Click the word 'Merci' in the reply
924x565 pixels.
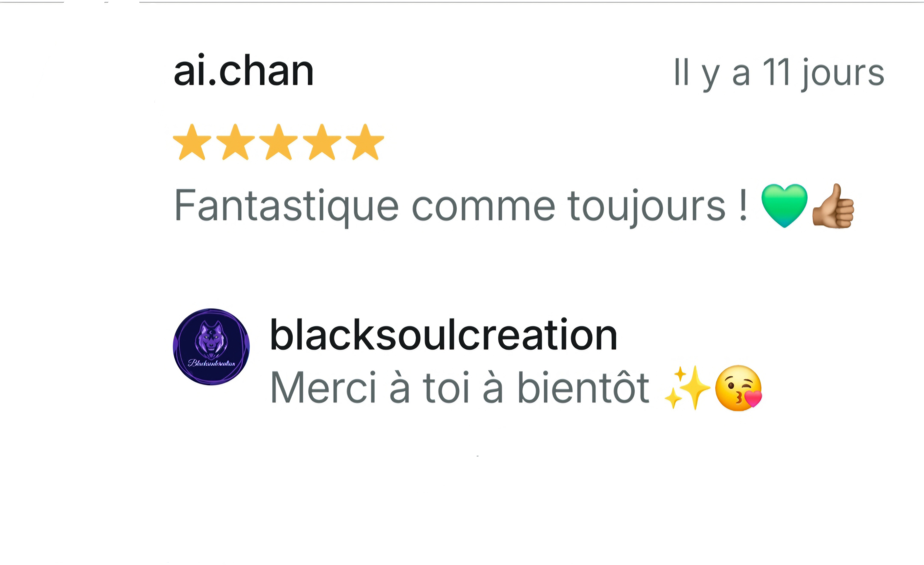tap(323, 388)
